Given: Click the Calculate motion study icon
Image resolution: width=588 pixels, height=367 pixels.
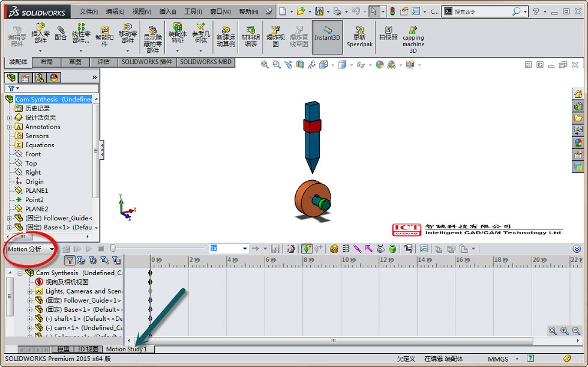Looking at the screenshot, I should click(65, 249).
